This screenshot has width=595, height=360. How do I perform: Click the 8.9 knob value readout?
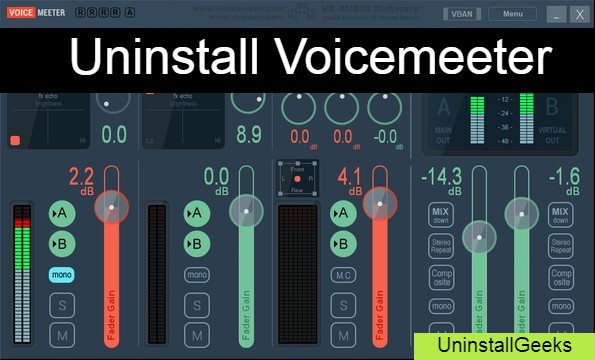249,134
